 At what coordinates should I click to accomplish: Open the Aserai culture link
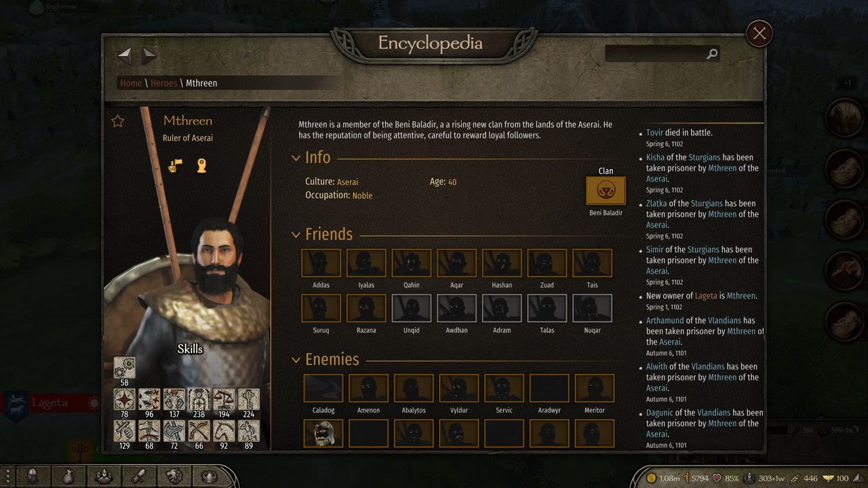(x=347, y=182)
